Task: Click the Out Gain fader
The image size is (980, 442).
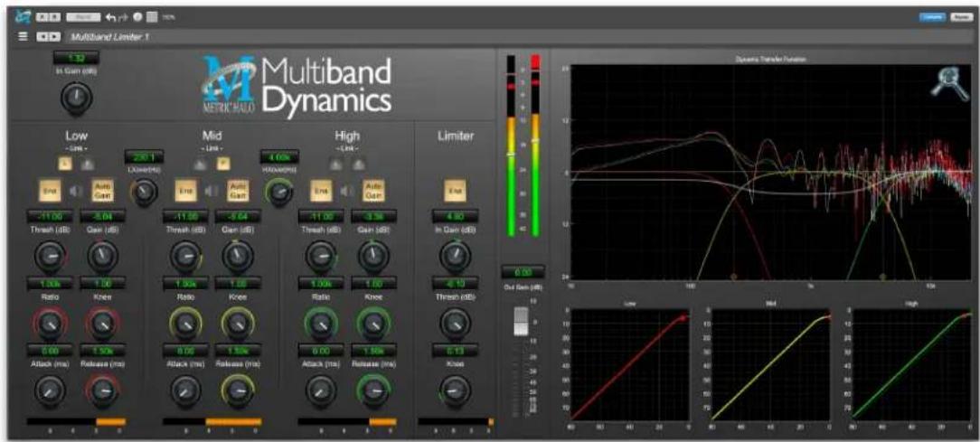Action: (523, 321)
